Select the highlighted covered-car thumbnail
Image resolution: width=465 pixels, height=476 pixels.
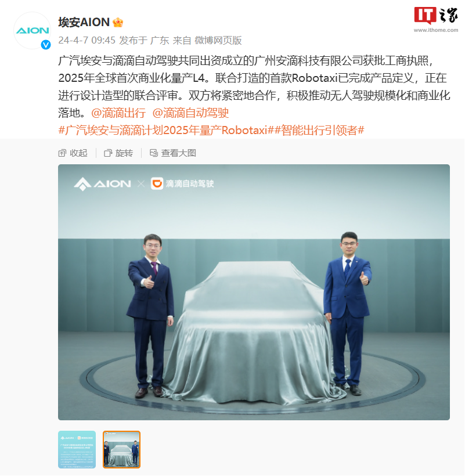tap(121, 450)
